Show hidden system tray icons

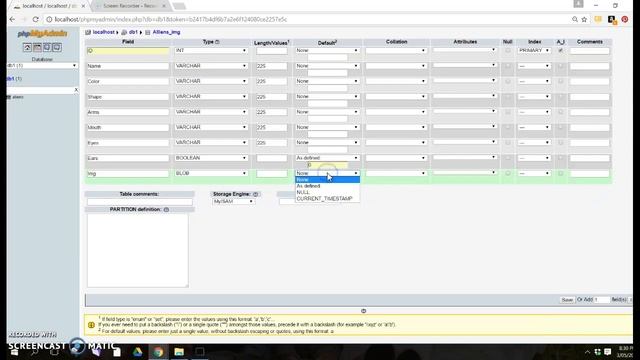(x=587, y=352)
